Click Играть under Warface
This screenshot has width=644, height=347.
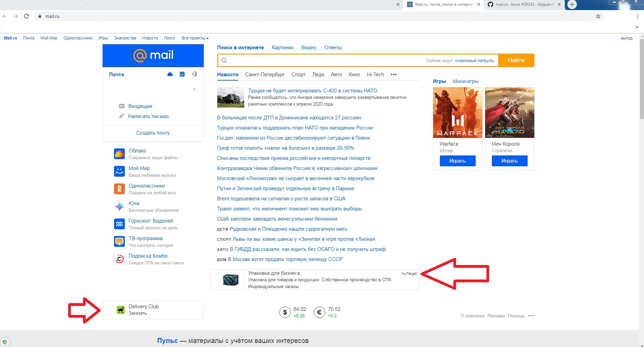(x=457, y=161)
